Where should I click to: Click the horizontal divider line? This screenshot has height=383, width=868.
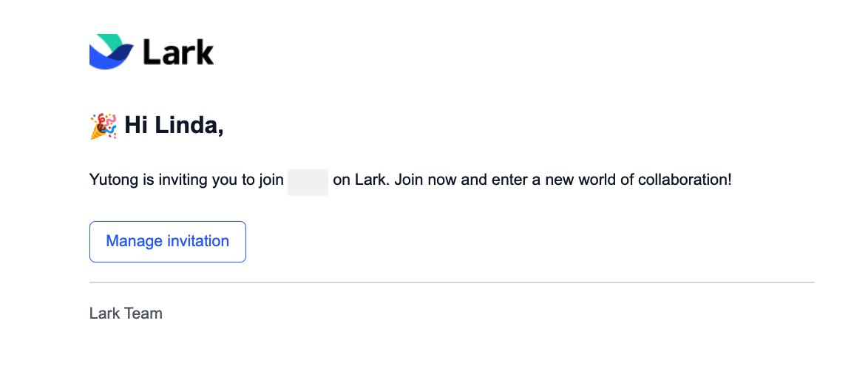(452, 282)
